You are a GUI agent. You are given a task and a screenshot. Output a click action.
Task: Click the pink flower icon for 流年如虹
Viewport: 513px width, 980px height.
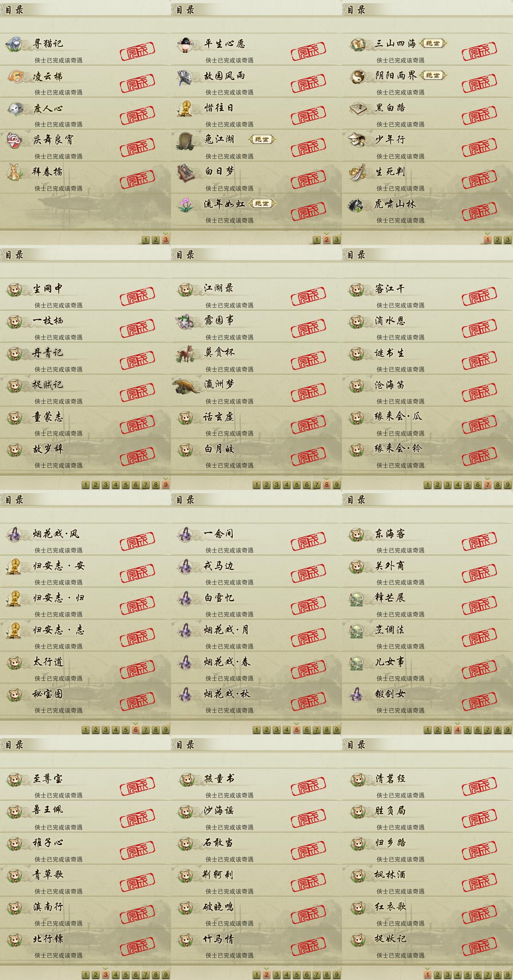(185, 205)
